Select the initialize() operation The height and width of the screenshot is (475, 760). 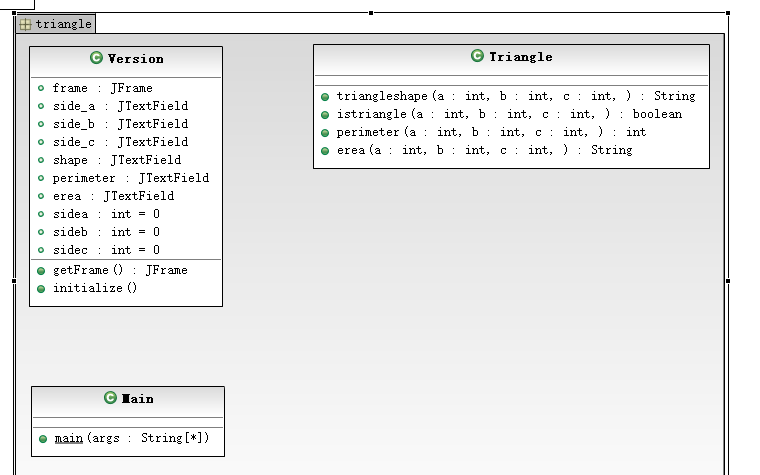[95, 288]
